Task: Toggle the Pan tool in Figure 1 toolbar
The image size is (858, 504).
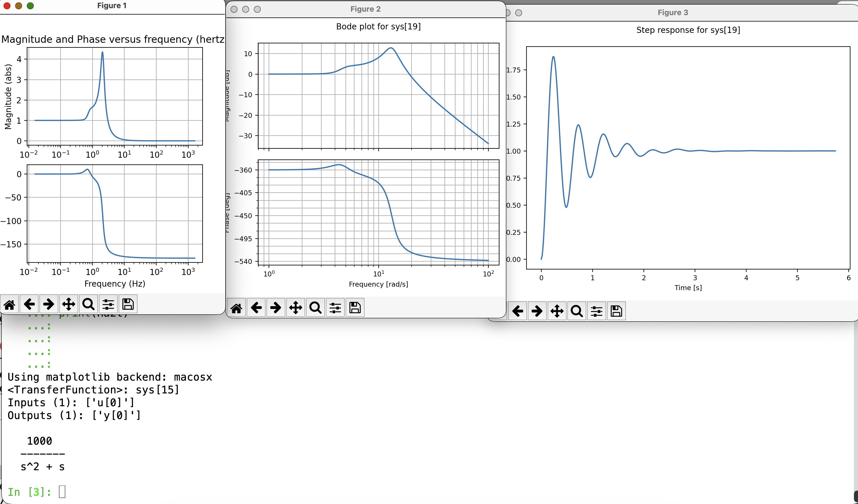Action: pyautogui.click(x=68, y=304)
